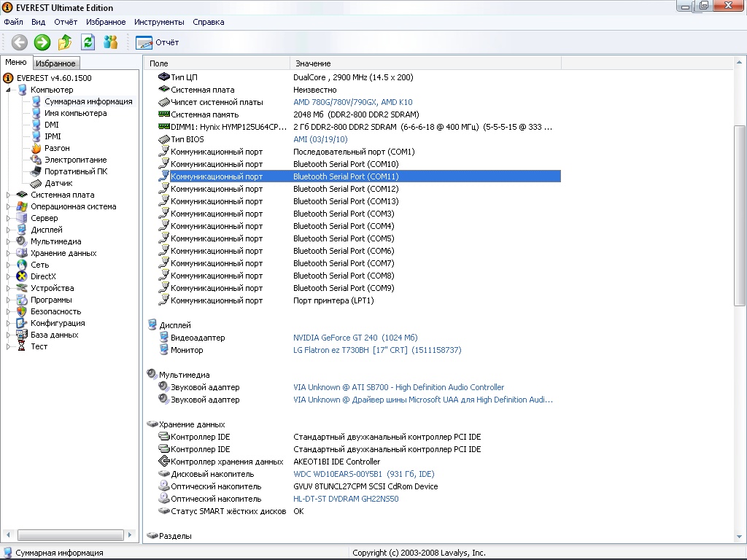Click the green Forward arrow button
Screen dimensions: 747x560
[x=42, y=42]
